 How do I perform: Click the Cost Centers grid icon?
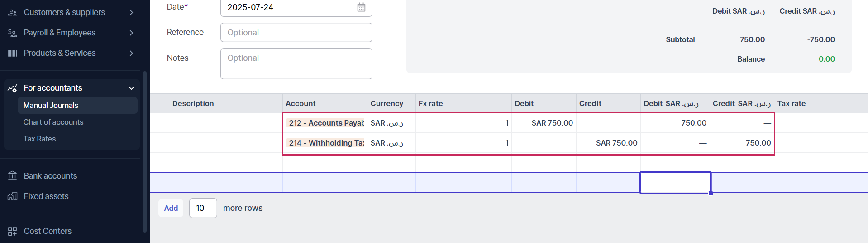pos(12,231)
